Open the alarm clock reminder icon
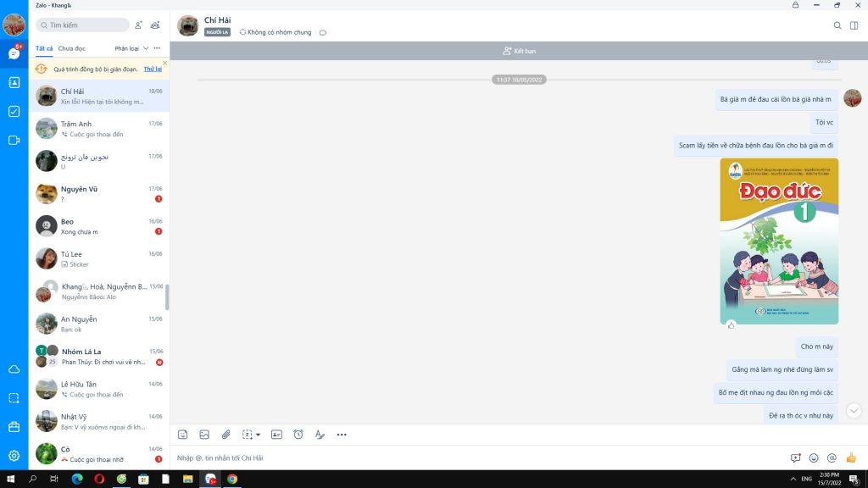 tap(298, 435)
